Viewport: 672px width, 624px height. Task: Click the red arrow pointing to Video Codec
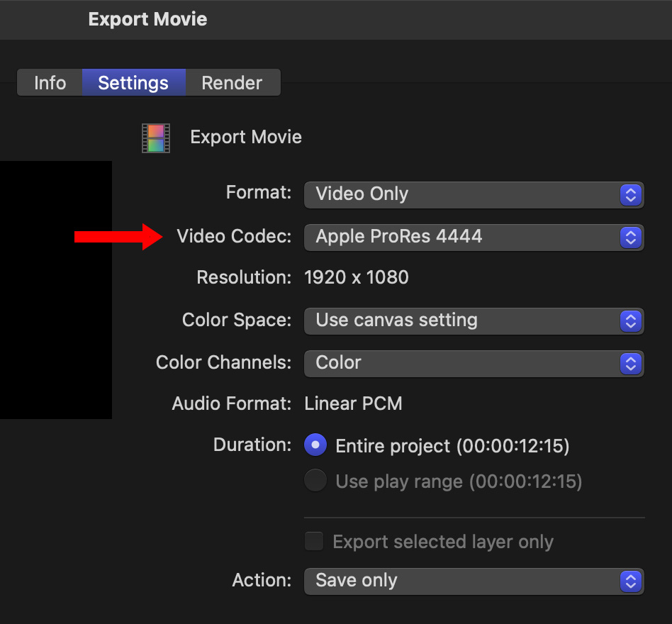118,237
